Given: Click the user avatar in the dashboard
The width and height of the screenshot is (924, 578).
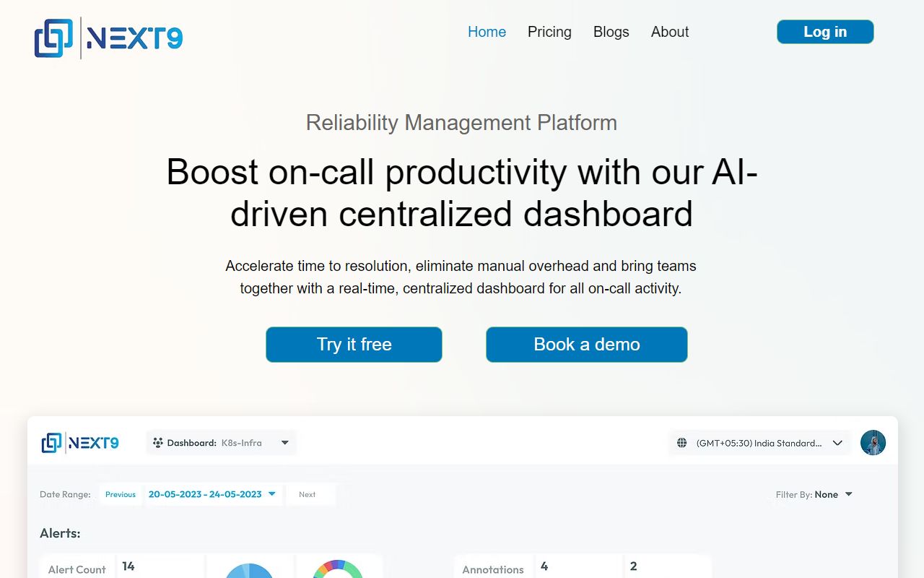Looking at the screenshot, I should coord(873,443).
